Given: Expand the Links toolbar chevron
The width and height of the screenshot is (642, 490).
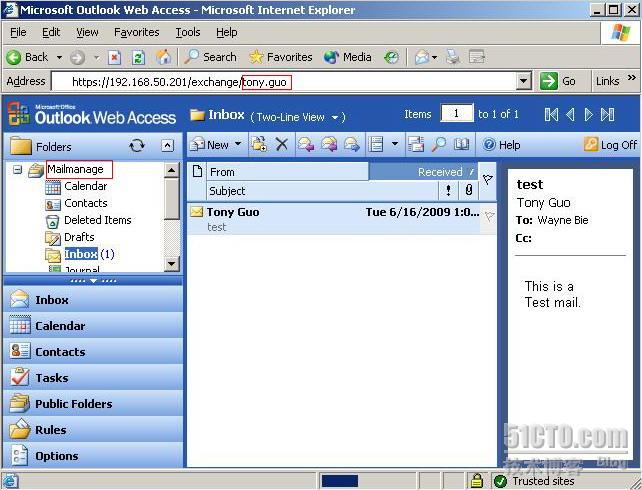Looking at the screenshot, I should [631, 77].
